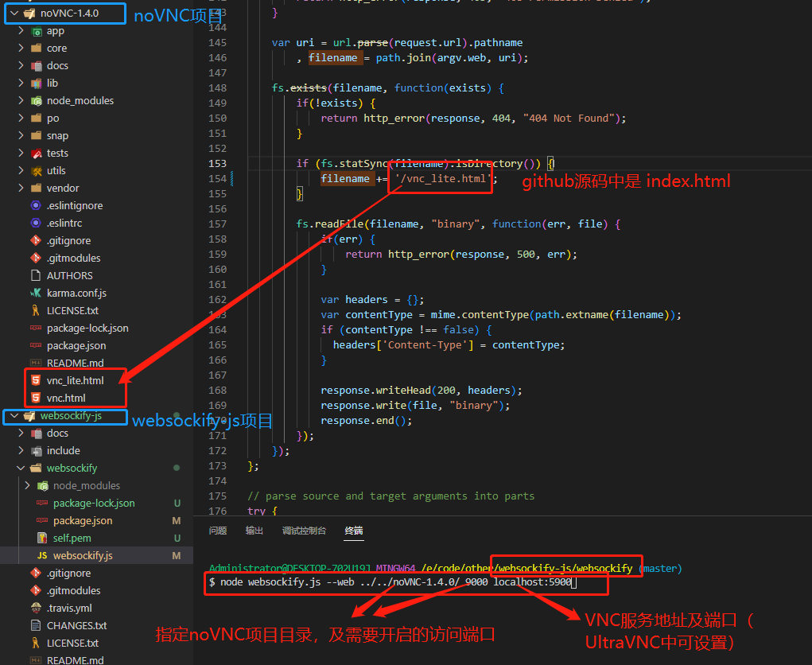Click the README.md markdown icon below package.json
This screenshot has width=812, height=665.
click(36, 363)
